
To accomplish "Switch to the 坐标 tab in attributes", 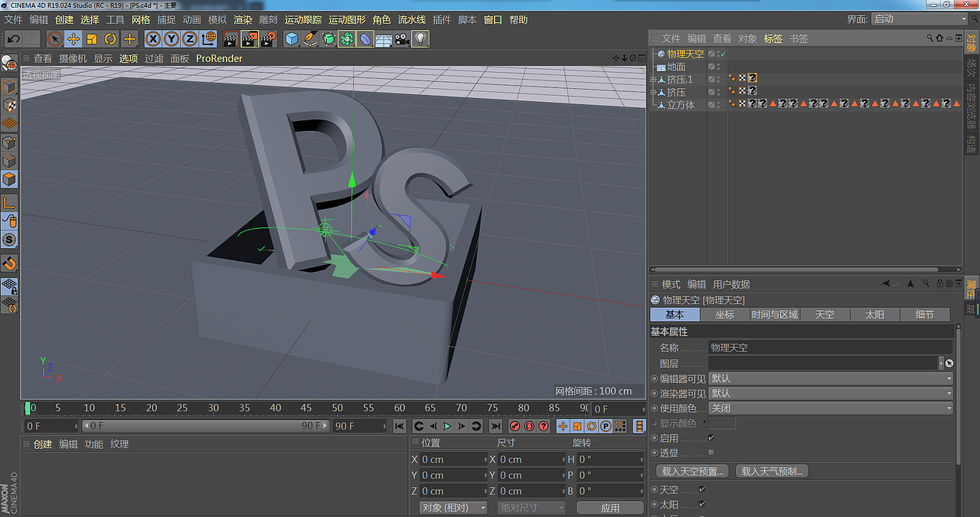I will 725,314.
